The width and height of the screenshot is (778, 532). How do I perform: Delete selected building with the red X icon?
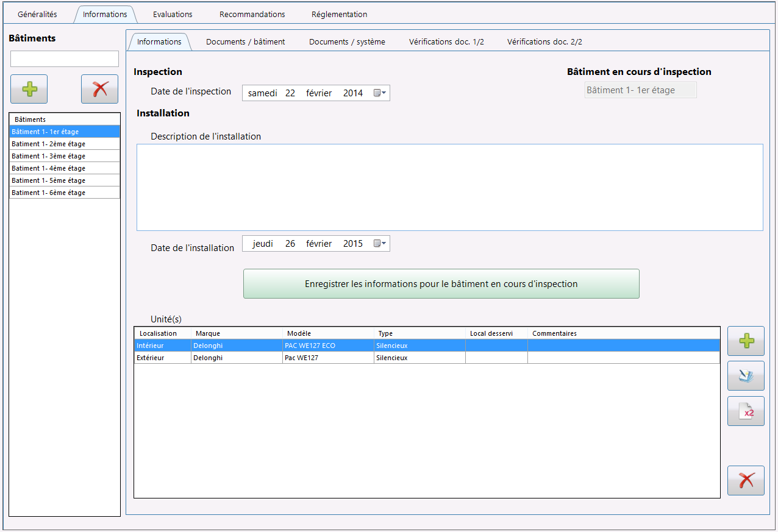(x=99, y=90)
